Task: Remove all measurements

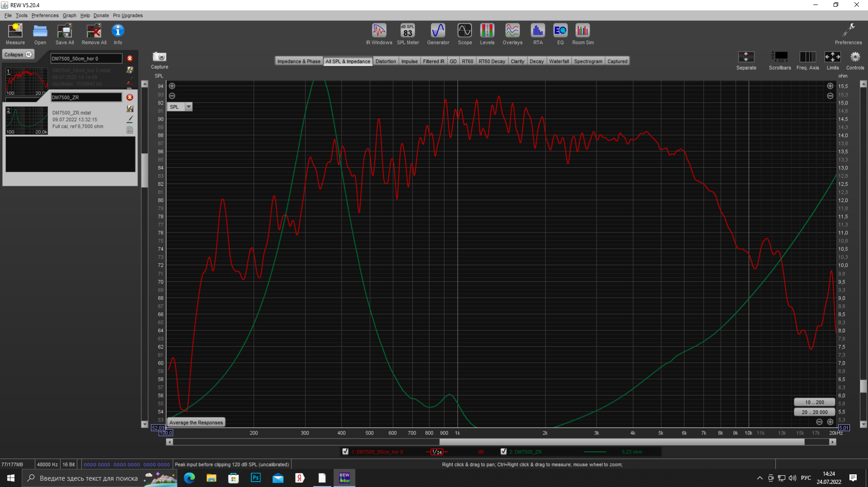Action: 94,34
